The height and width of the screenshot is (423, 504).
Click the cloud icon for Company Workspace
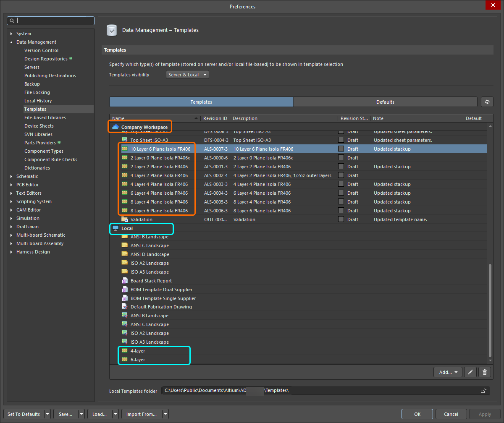tap(115, 127)
